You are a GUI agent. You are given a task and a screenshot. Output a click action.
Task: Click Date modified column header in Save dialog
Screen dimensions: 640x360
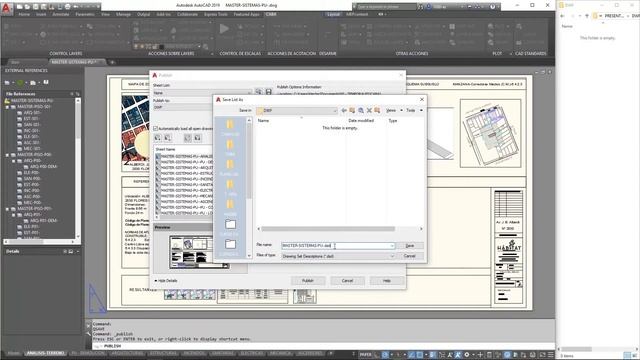tap(361, 121)
